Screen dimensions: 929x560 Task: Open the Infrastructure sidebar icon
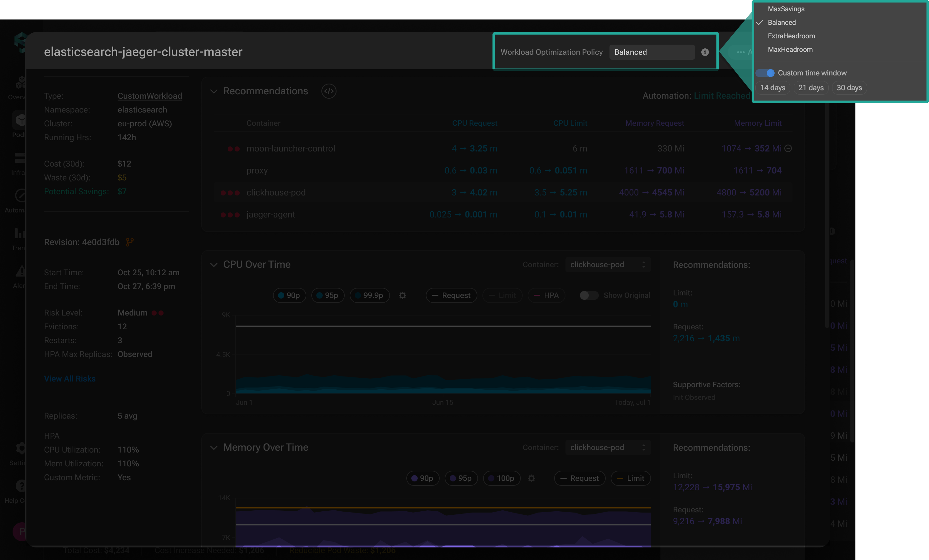20,158
